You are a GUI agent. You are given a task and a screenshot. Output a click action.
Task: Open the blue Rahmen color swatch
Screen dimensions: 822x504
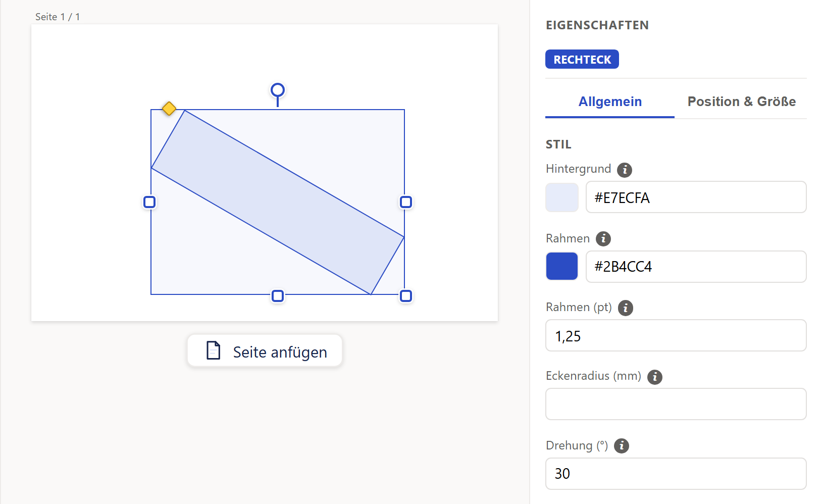click(562, 266)
